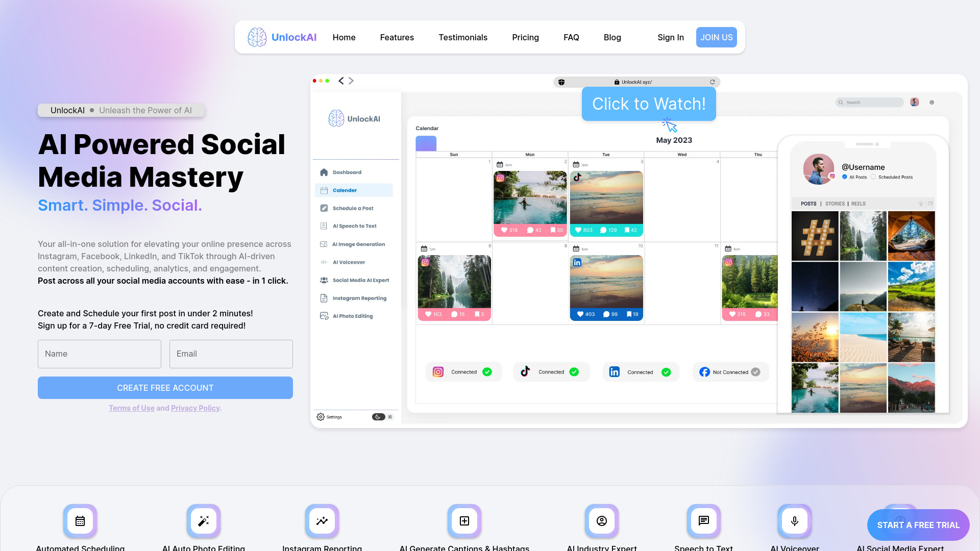Expand Instagram Reporting section
Image resolution: width=980 pixels, height=551 pixels.
[359, 297]
